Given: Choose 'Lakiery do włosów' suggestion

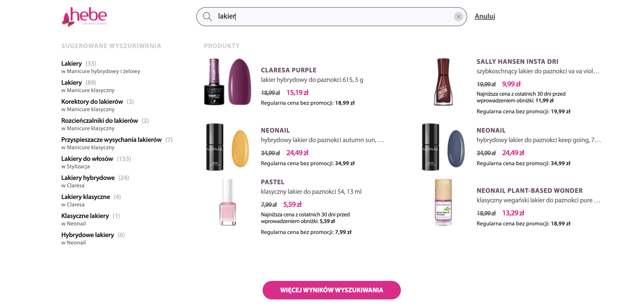Looking at the screenshot, I should coord(87,159).
